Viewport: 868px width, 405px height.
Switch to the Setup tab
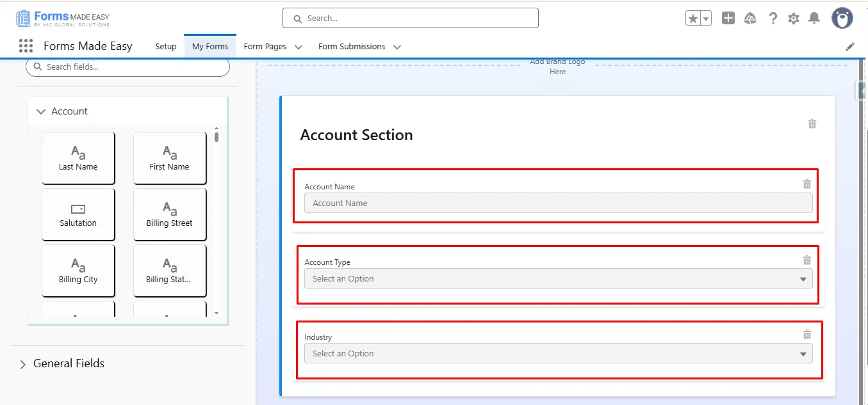(166, 47)
